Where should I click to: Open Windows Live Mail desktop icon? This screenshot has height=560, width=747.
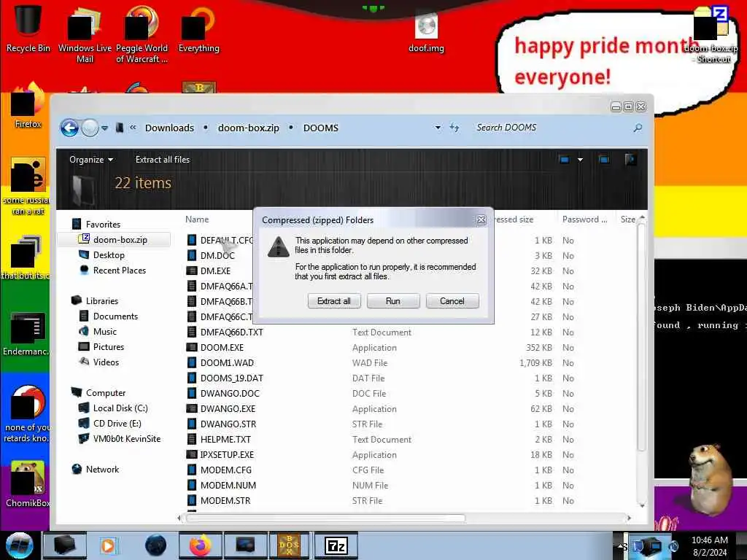85,34
